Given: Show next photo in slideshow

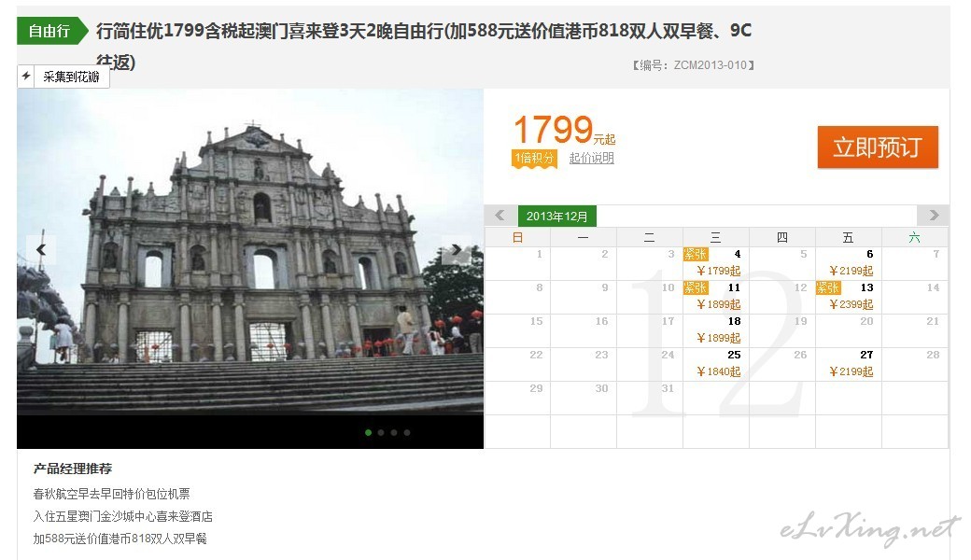Looking at the screenshot, I should (x=457, y=249).
